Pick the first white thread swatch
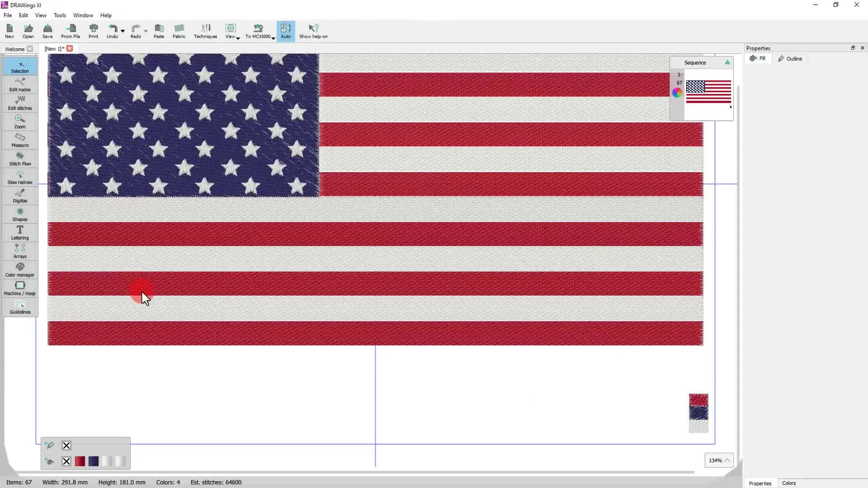This screenshot has height=488, width=868. click(107, 461)
